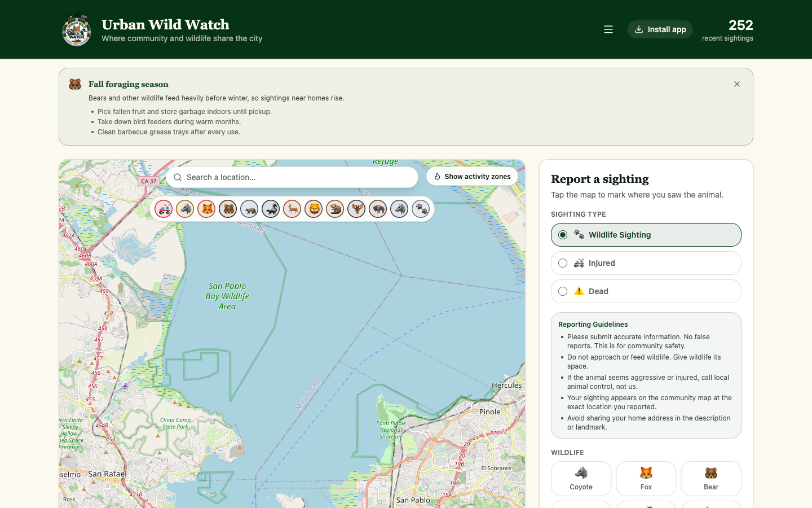Choose the Dead sighting type
The image size is (812, 508).
click(x=646, y=291)
